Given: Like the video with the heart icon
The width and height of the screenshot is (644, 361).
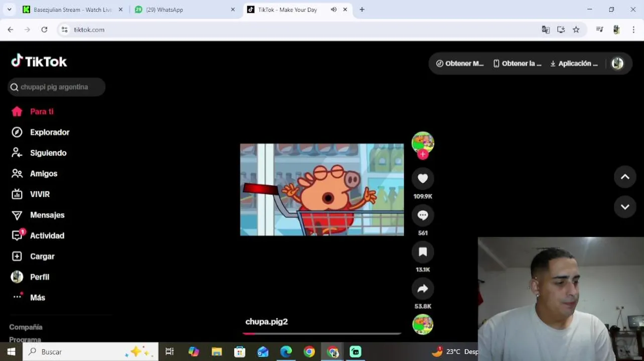Looking at the screenshot, I should [x=423, y=178].
